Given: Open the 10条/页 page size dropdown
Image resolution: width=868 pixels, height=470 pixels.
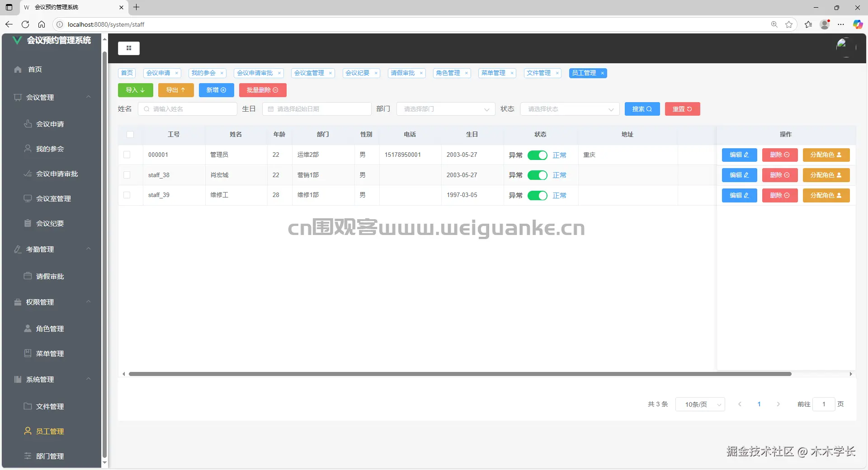Looking at the screenshot, I should pos(700,404).
